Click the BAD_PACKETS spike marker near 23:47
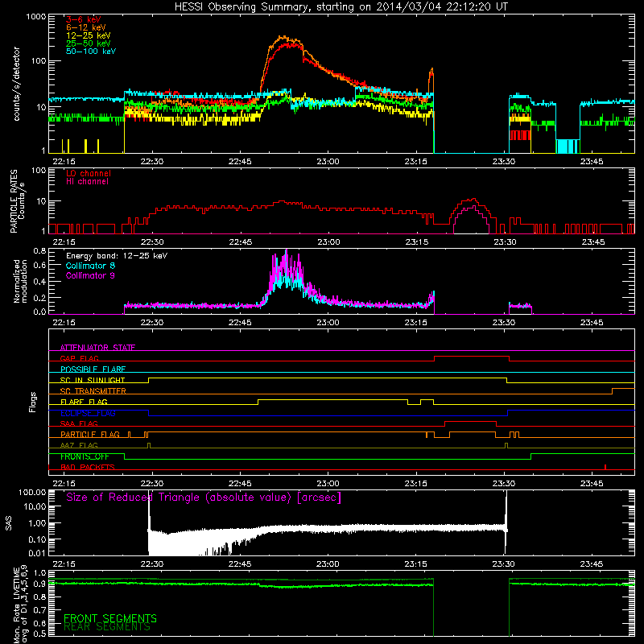This screenshot has height=644, width=644. pyautogui.click(x=605, y=467)
